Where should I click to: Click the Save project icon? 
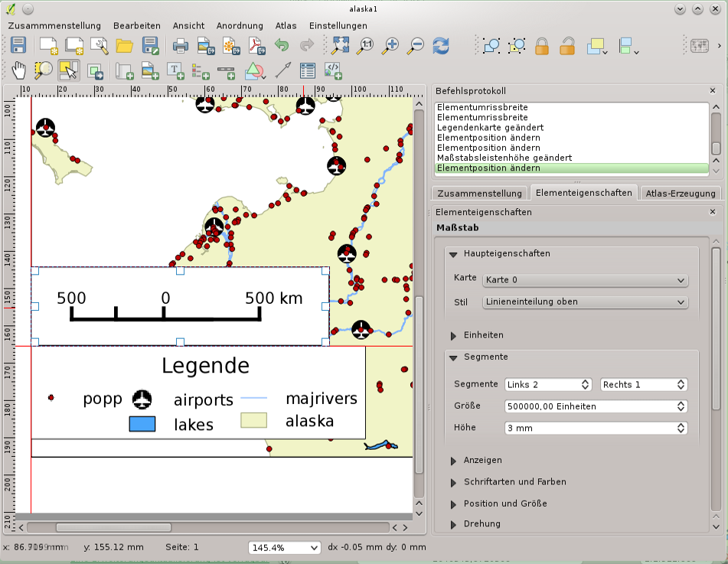click(18, 45)
